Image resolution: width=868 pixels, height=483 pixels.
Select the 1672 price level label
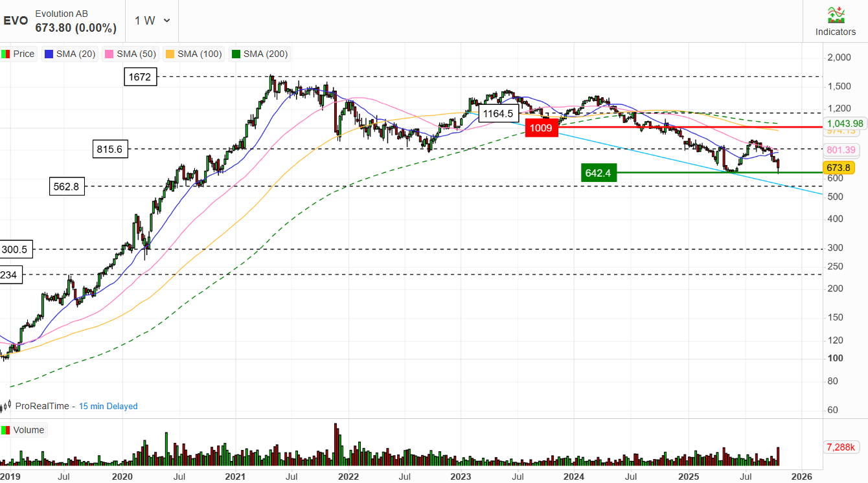(x=140, y=77)
